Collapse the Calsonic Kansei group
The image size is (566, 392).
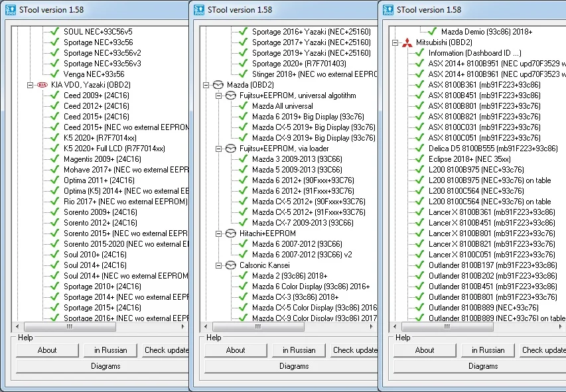pyautogui.click(x=218, y=266)
